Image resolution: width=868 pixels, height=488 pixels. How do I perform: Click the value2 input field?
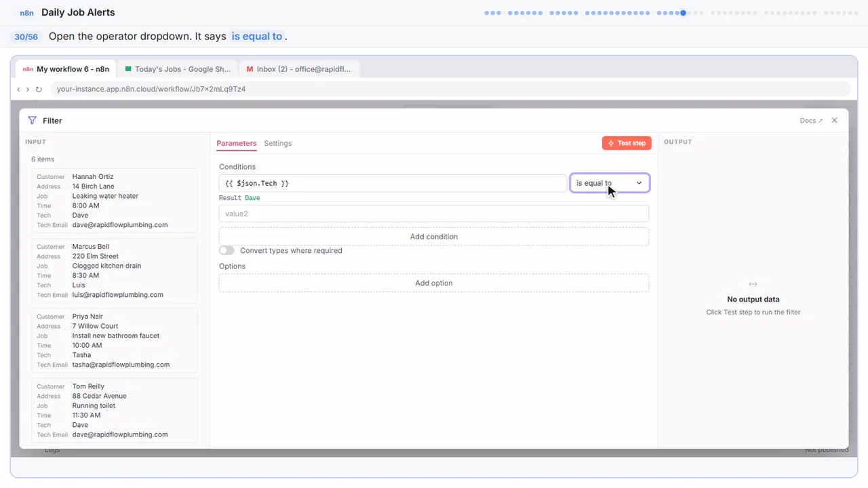point(434,214)
